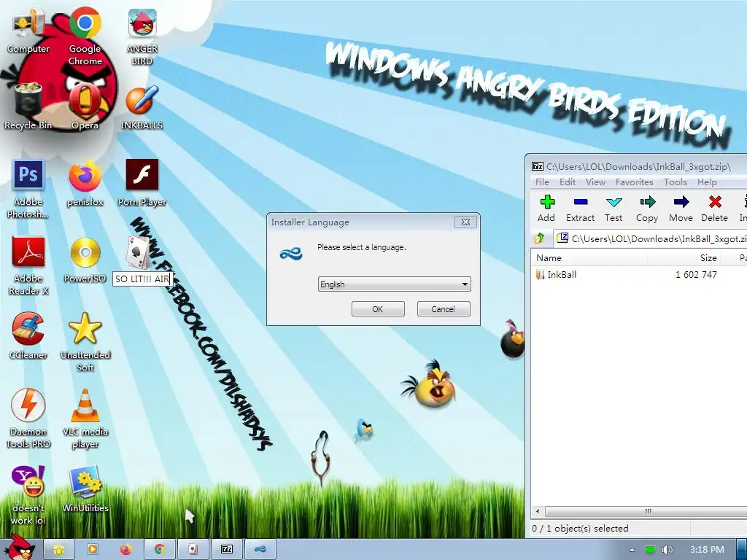Switch to 7-Zip taskbar button

point(228,550)
